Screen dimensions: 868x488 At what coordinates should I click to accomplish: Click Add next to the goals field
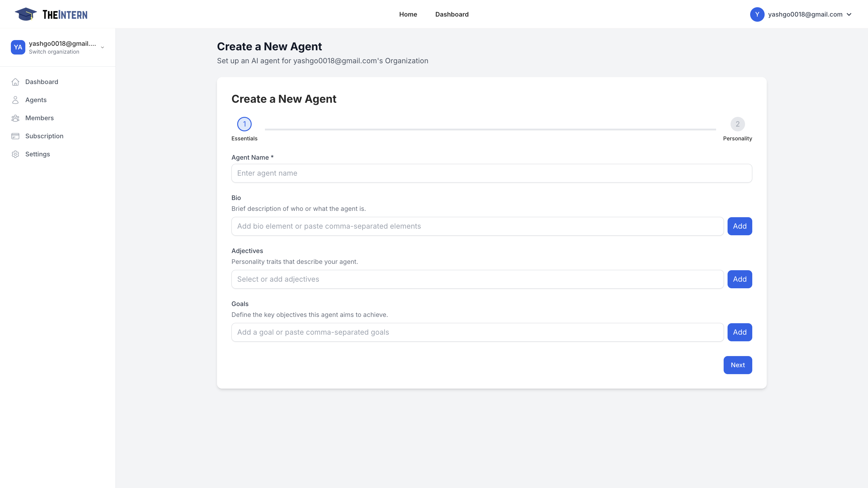click(740, 332)
